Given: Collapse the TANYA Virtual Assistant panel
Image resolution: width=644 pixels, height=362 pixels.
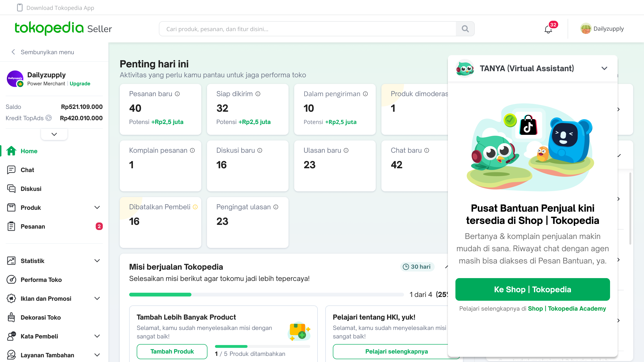Looking at the screenshot, I should [604, 69].
